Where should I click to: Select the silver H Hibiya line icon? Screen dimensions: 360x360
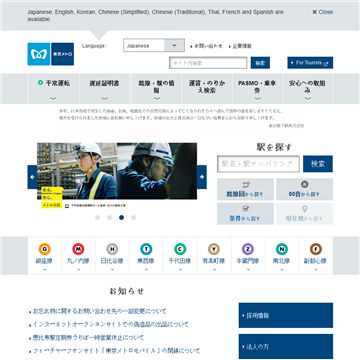(x=112, y=249)
